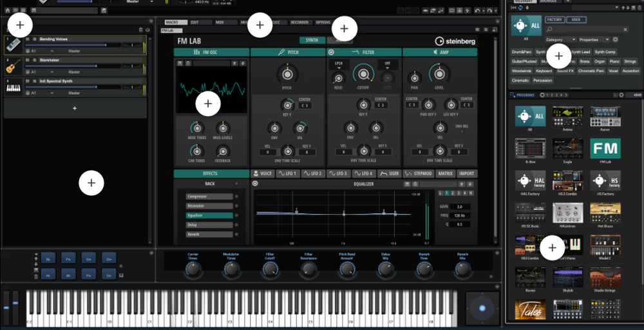The height and width of the screenshot is (330, 644).
Task: Toggle the Resonator effect on/off LED
Action: (236, 206)
